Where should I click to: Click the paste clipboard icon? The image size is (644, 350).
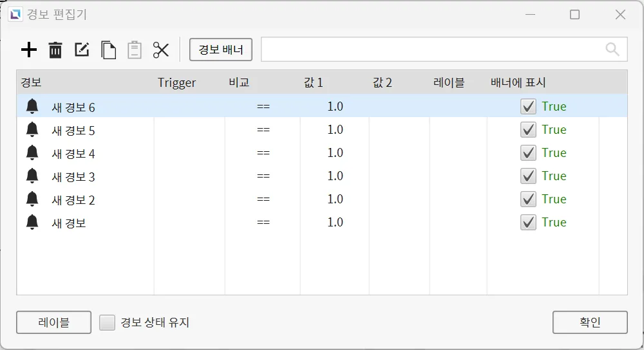(x=135, y=50)
